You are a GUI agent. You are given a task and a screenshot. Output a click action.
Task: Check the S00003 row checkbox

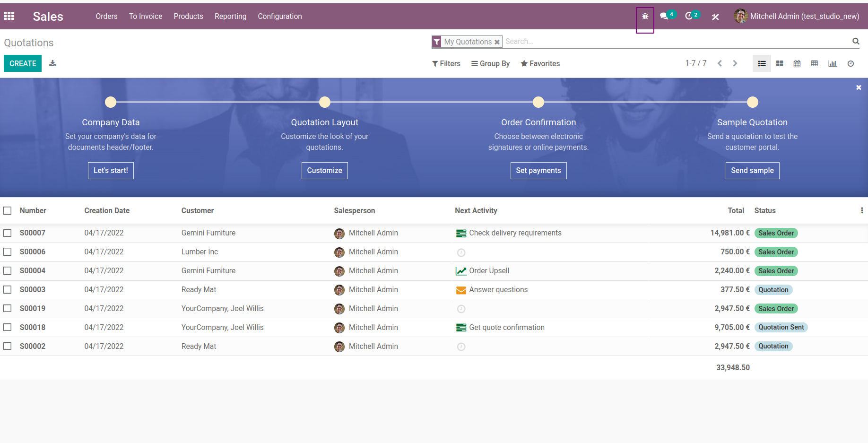[x=8, y=289]
